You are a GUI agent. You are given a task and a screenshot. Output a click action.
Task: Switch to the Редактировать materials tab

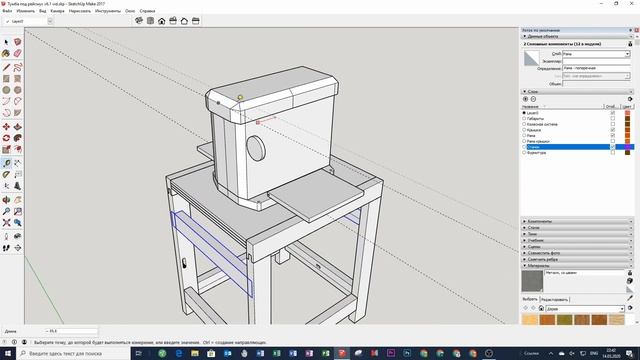pyautogui.click(x=554, y=300)
